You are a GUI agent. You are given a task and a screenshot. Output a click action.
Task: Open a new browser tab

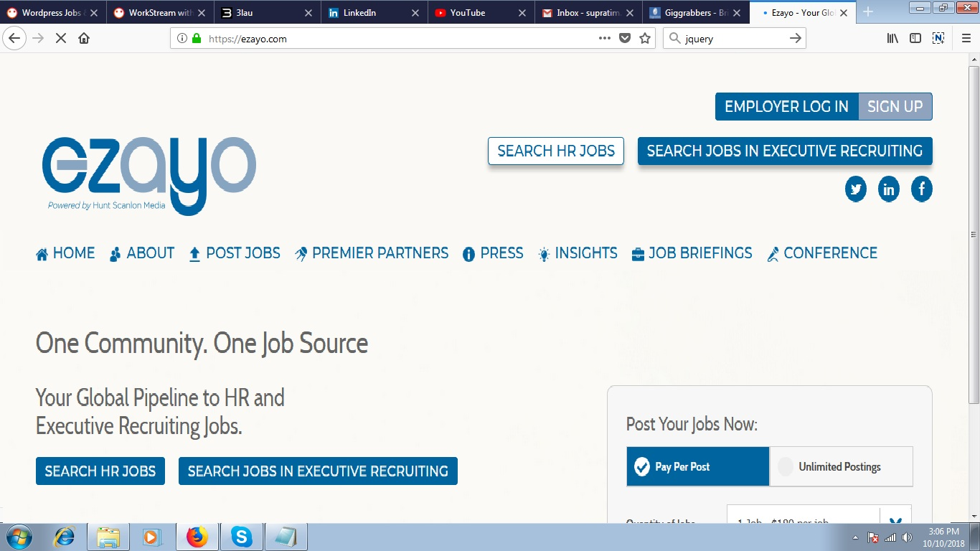[x=868, y=12]
